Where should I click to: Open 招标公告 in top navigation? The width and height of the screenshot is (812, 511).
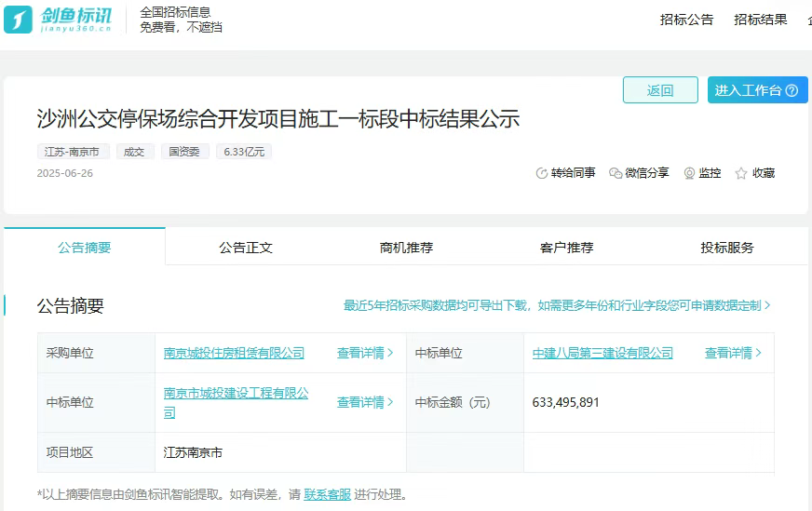(x=686, y=20)
